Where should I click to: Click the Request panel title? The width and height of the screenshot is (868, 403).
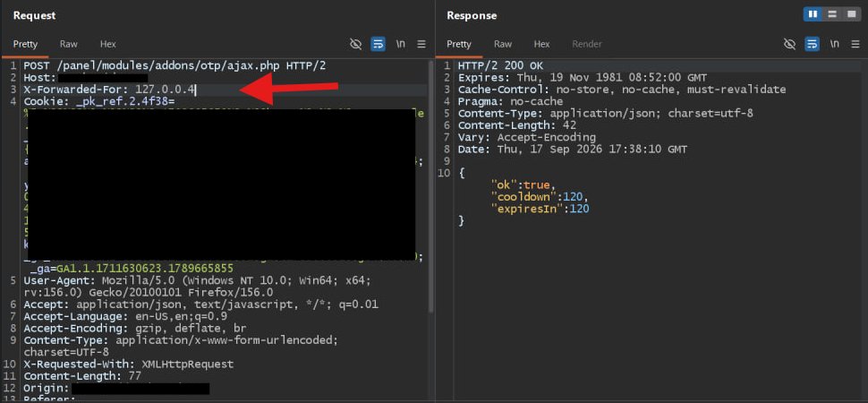[x=34, y=15]
